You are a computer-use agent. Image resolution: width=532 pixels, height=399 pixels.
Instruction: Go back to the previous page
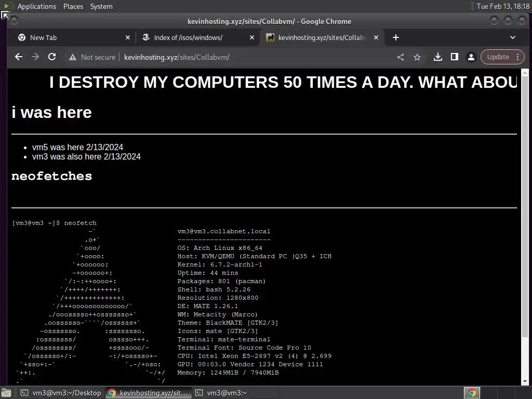click(x=19, y=57)
